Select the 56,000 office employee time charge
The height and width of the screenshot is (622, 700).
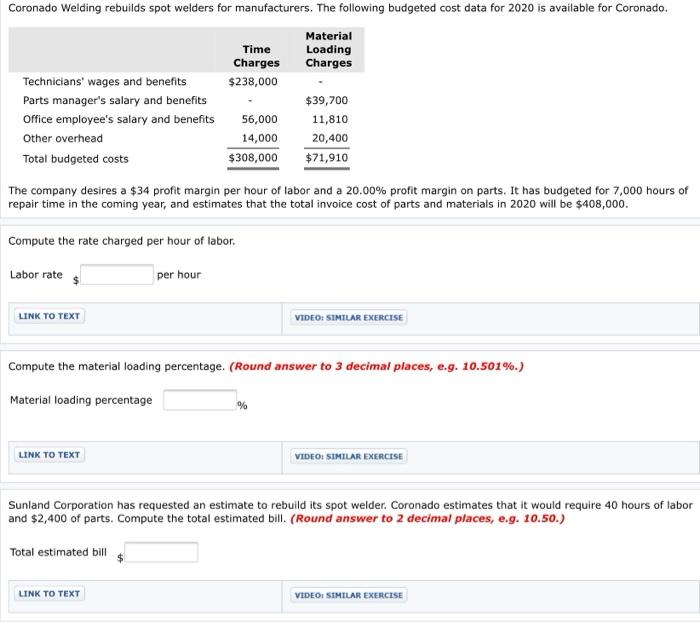(x=259, y=119)
